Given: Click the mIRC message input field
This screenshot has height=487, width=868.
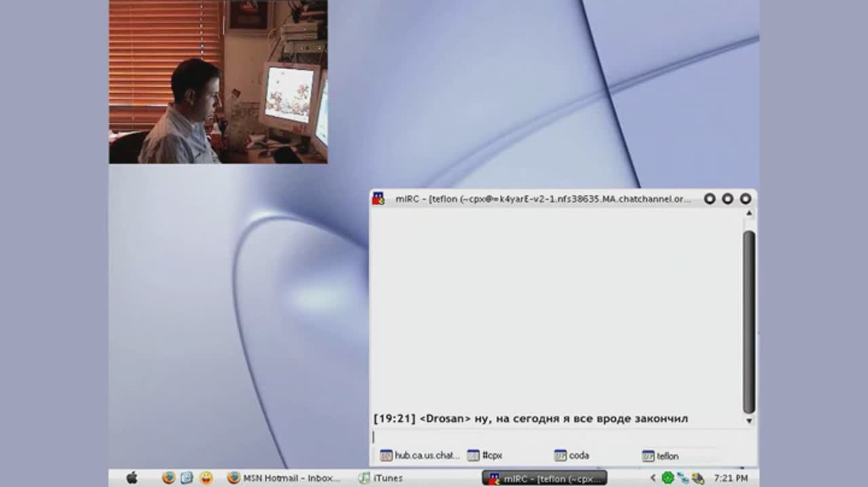Looking at the screenshot, I should pyautogui.click(x=556, y=437).
